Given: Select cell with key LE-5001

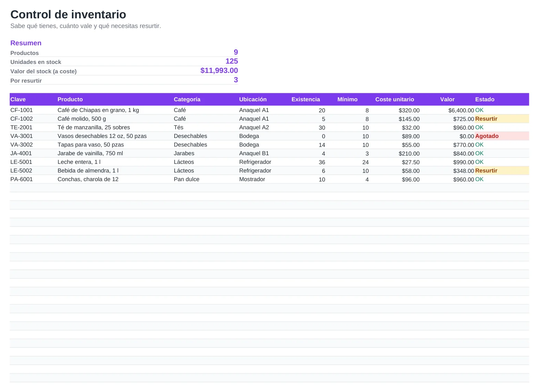Looking at the screenshot, I should point(21,162).
